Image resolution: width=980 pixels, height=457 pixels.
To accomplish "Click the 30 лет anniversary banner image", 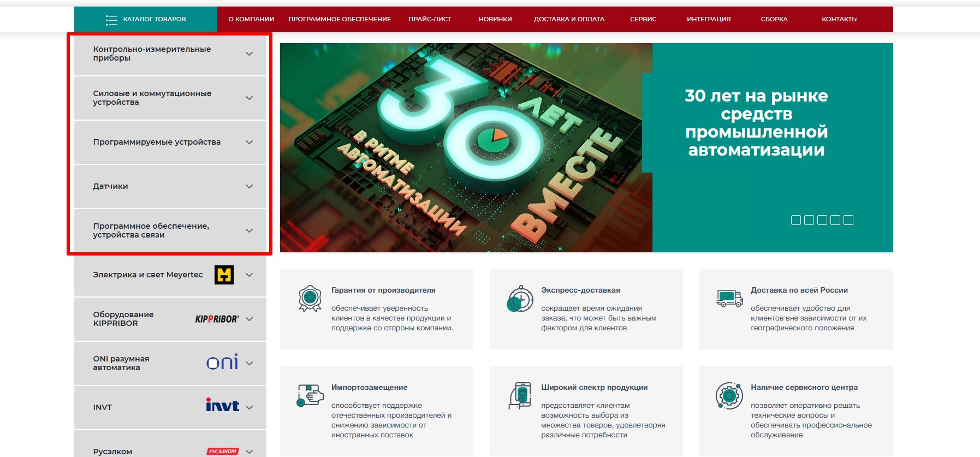I will (466, 147).
